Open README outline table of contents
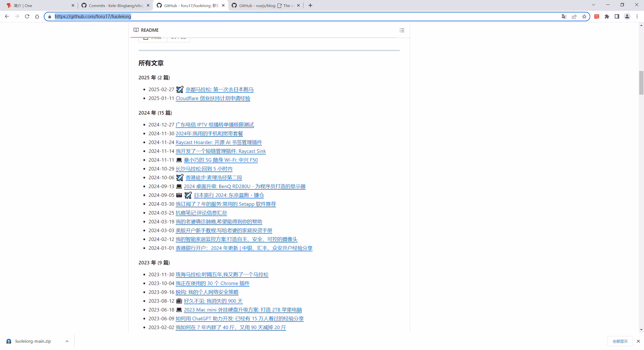This screenshot has width=644, height=350. point(402,30)
